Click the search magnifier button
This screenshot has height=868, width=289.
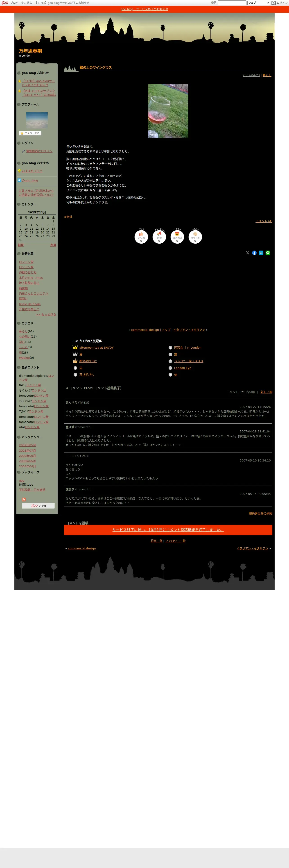click(x=273, y=3)
